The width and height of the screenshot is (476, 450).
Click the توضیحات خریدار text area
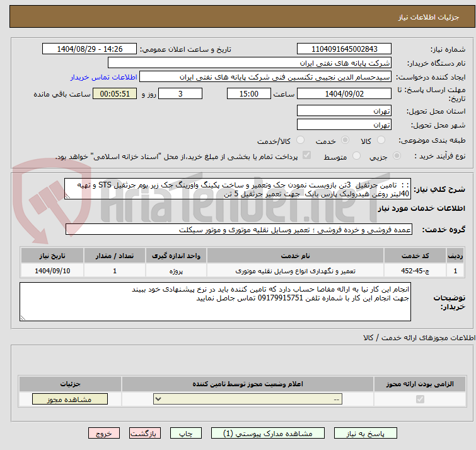click(215, 302)
